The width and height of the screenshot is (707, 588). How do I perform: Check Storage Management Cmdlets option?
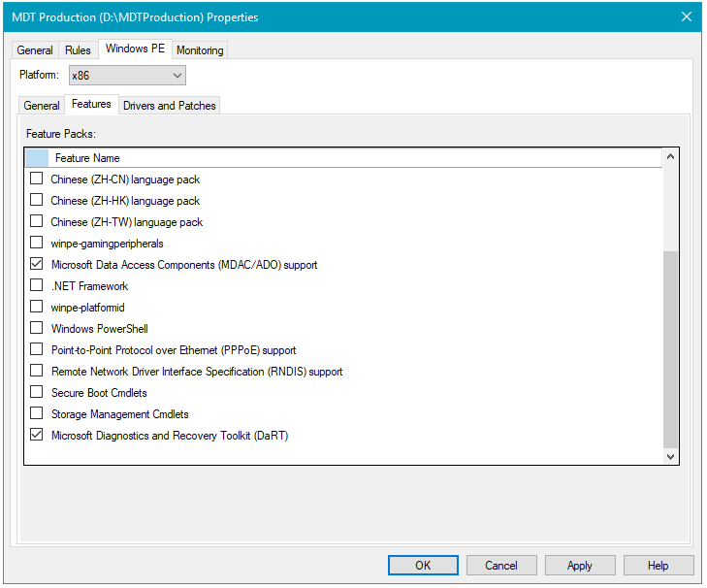37,414
